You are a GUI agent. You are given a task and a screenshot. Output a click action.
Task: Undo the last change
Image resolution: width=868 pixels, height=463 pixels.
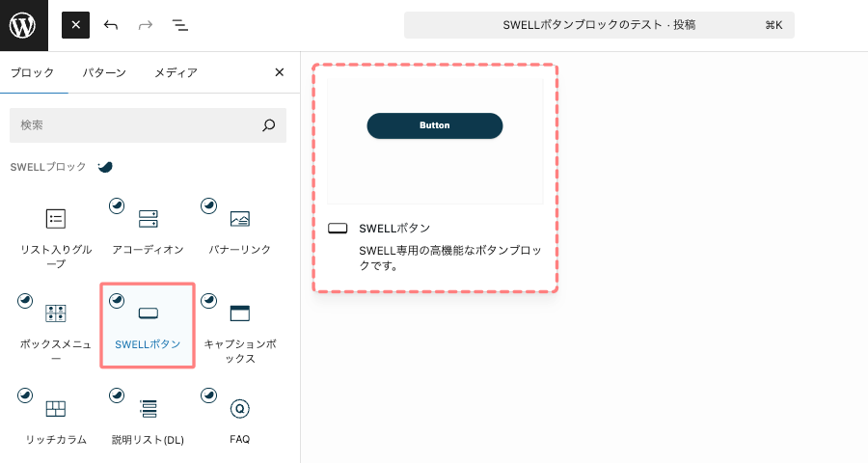tap(111, 25)
